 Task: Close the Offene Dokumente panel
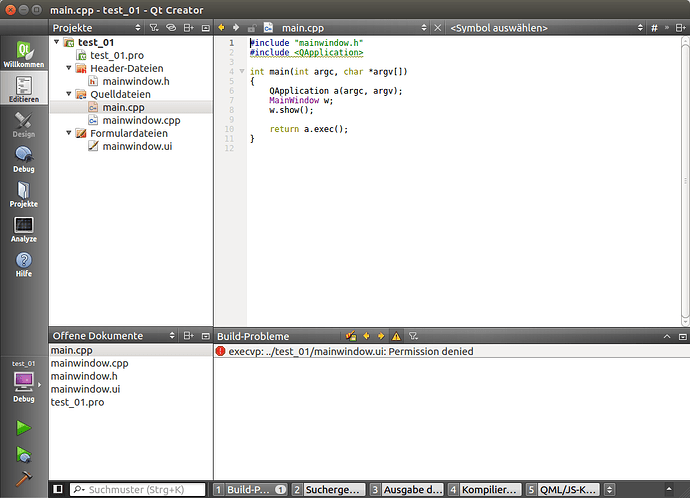coord(206,336)
